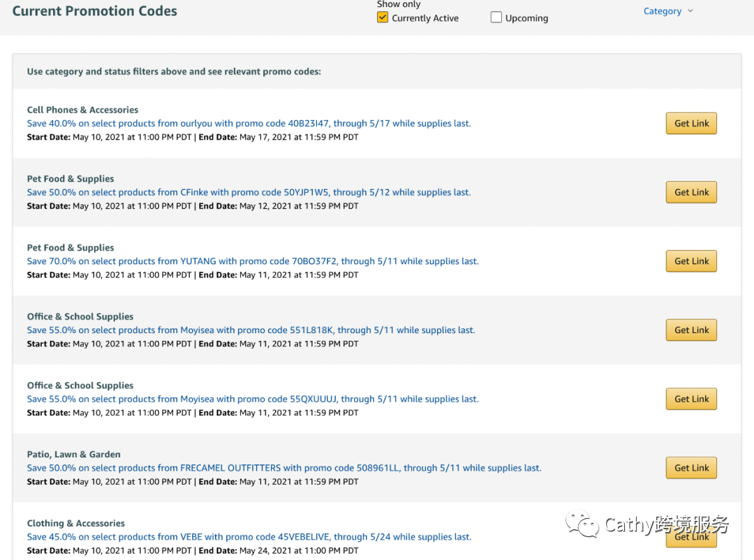Open the Save 40.0% ourlyou promo link
This screenshot has width=754, height=560.
249,123
